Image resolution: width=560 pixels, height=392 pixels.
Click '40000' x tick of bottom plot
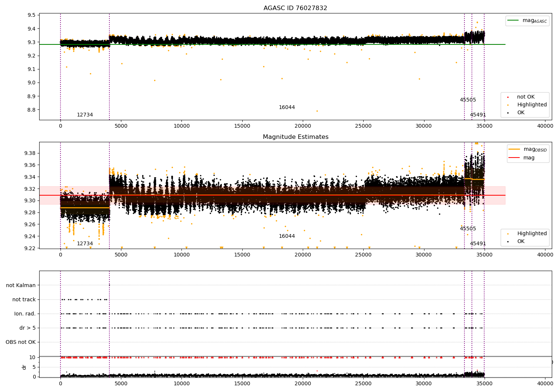click(x=545, y=384)
